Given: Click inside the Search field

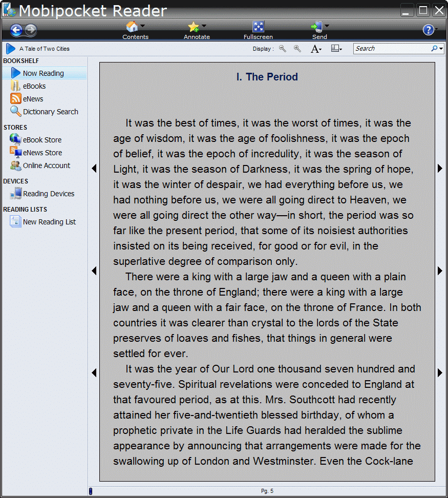Looking at the screenshot, I should tap(392, 49).
